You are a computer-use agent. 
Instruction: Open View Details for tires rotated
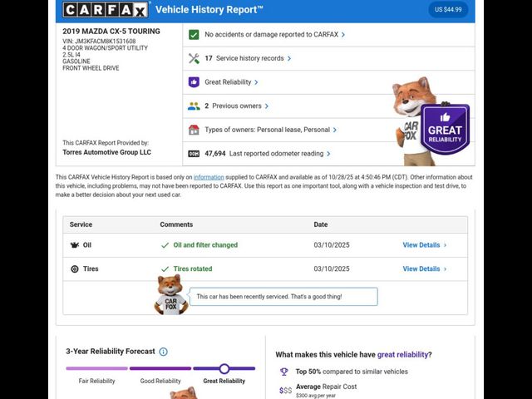point(424,269)
